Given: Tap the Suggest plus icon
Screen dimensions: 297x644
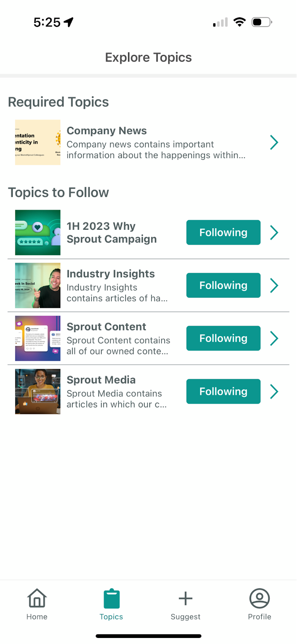Looking at the screenshot, I should [x=186, y=599].
